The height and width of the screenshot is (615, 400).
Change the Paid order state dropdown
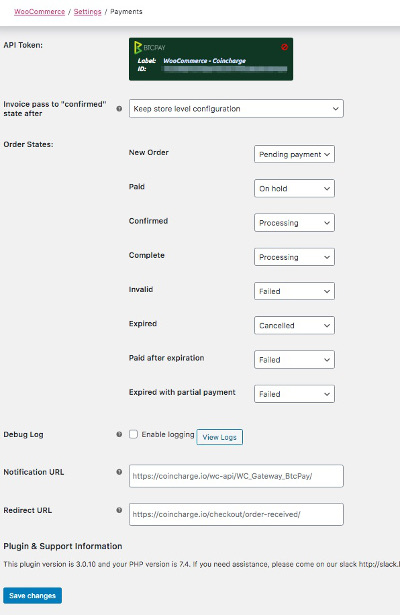pyautogui.click(x=294, y=188)
